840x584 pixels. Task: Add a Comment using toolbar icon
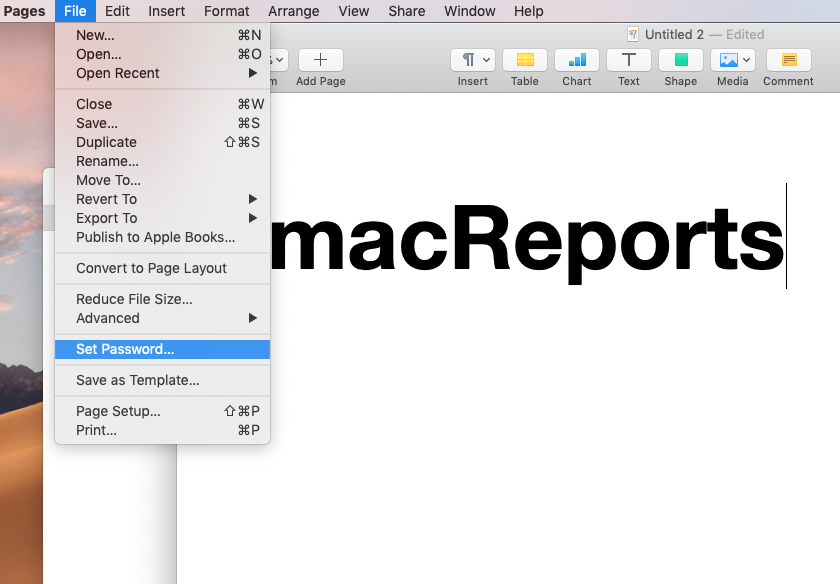pyautogui.click(x=789, y=59)
